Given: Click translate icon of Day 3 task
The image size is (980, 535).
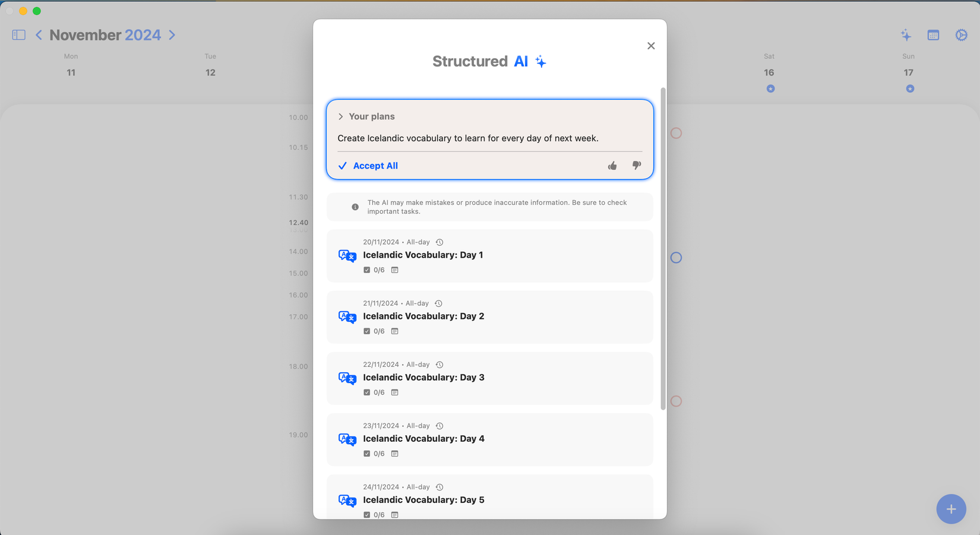Looking at the screenshot, I should [x=347, y=378].
